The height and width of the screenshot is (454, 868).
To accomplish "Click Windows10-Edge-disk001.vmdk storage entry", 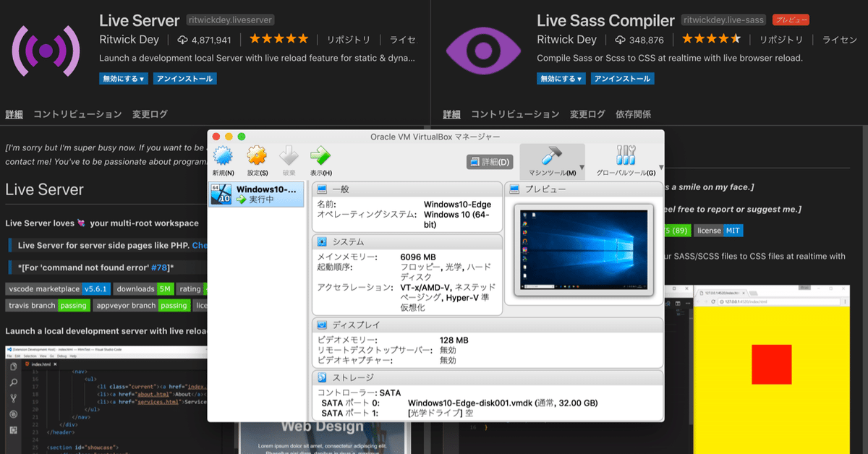I will pyautogui.click(x=503, y=403).
